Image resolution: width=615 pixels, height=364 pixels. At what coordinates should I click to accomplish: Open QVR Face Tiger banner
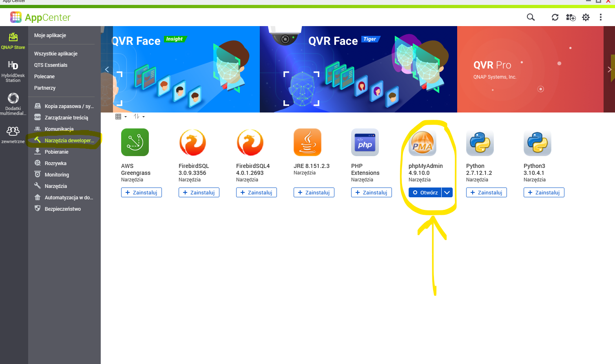(x=358, y=69)
